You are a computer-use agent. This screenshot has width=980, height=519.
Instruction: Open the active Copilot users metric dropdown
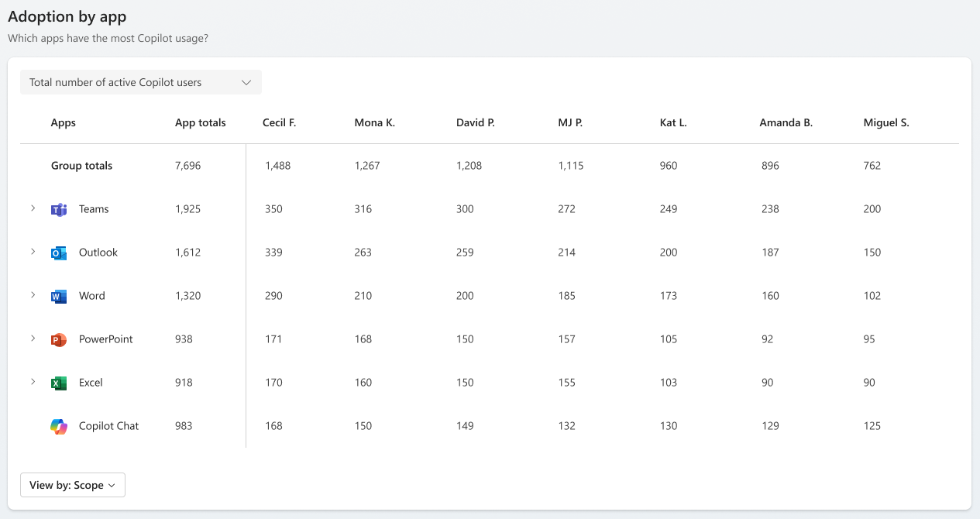(141, 82)
